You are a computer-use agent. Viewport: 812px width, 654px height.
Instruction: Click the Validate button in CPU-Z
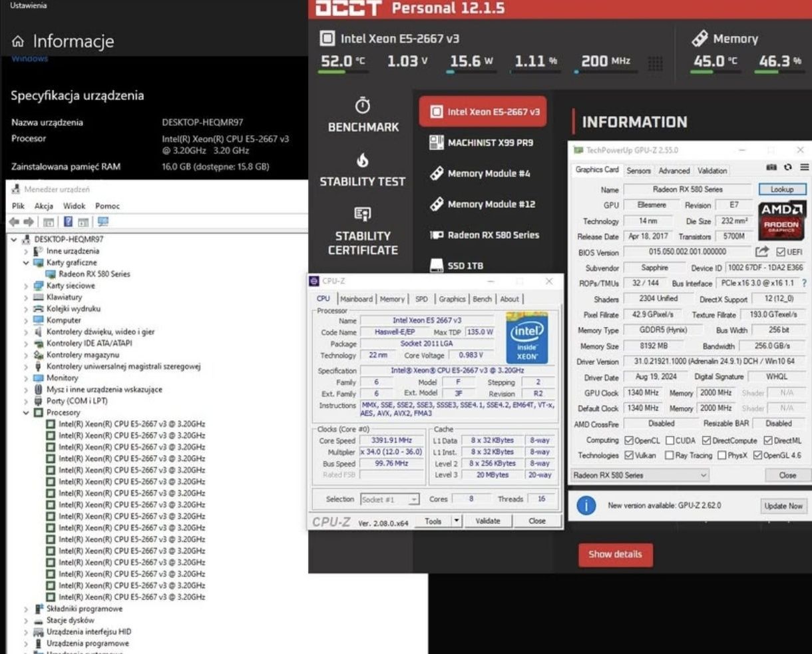point(487,521)
